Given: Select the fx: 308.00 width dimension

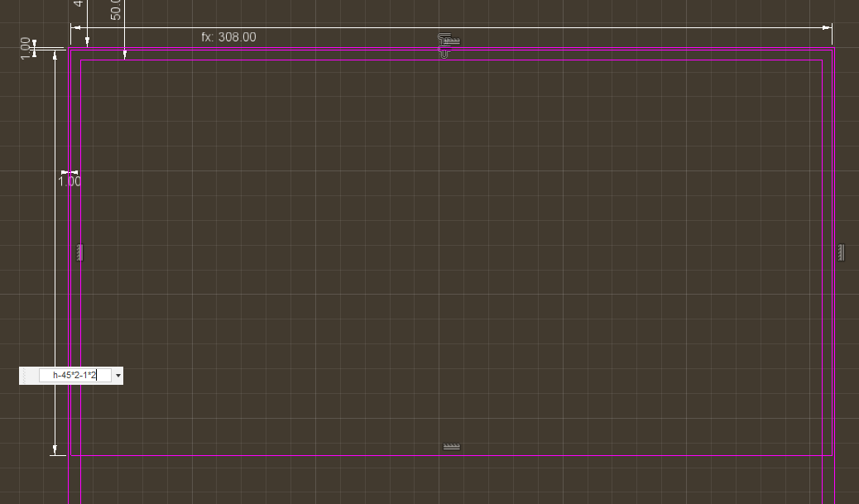Looking at the screenshot, I should (x=228, y=37).
